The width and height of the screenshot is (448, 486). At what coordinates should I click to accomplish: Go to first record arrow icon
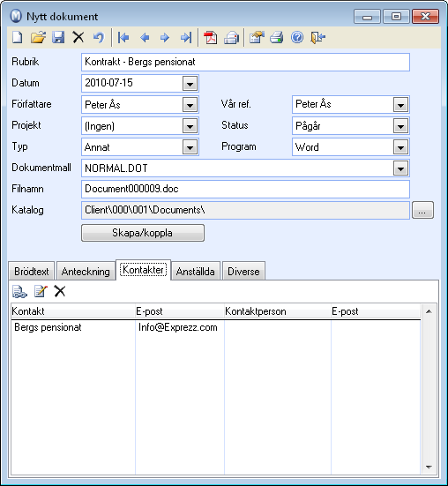123,38
